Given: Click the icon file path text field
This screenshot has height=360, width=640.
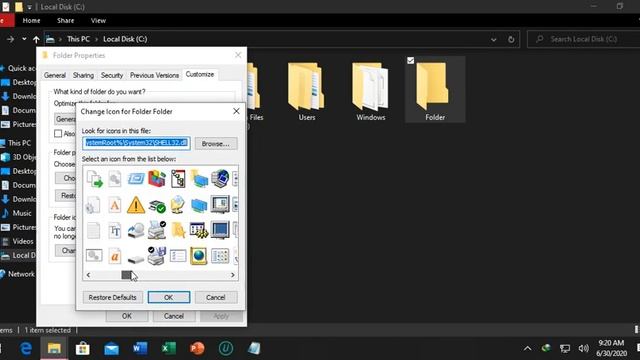Looking at the screenshot, I should click(136, 143).
